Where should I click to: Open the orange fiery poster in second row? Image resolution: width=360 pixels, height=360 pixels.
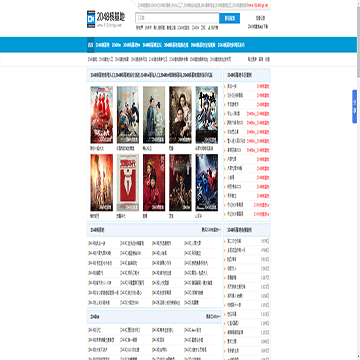click(102, 182)
